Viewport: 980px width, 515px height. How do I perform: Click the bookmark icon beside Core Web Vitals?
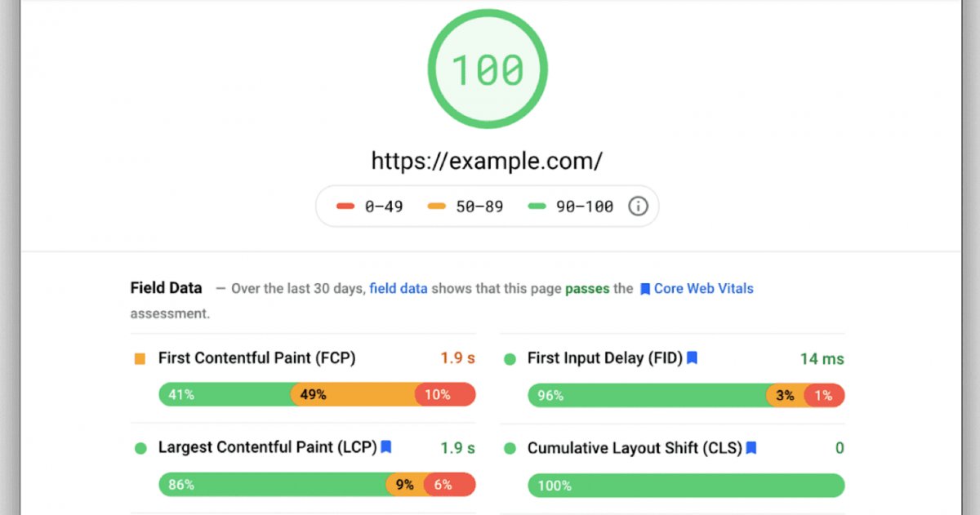coord(644,288)
